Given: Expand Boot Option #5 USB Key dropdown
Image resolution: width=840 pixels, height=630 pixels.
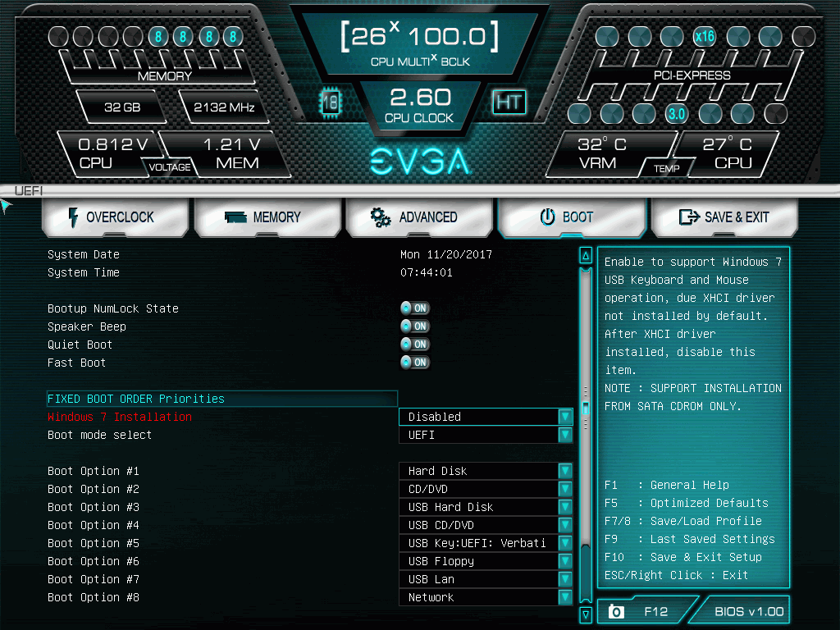Looking at the screenshot, I should pyautogui.click(x=486, y=543).
